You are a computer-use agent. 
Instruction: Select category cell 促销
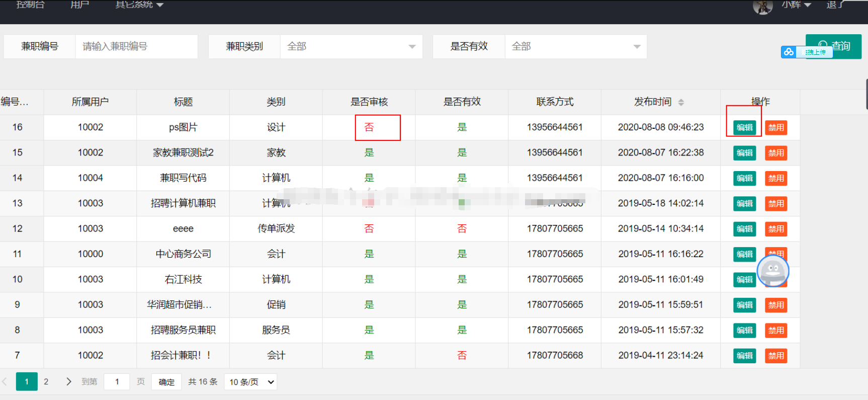(276, 304)
